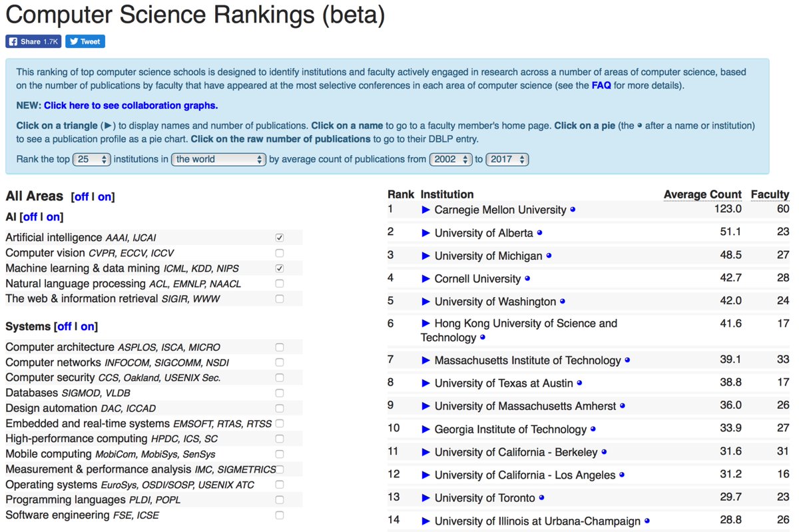Expand University of Texas at Austin list
799x532 pixels.
tap(426, 384)
